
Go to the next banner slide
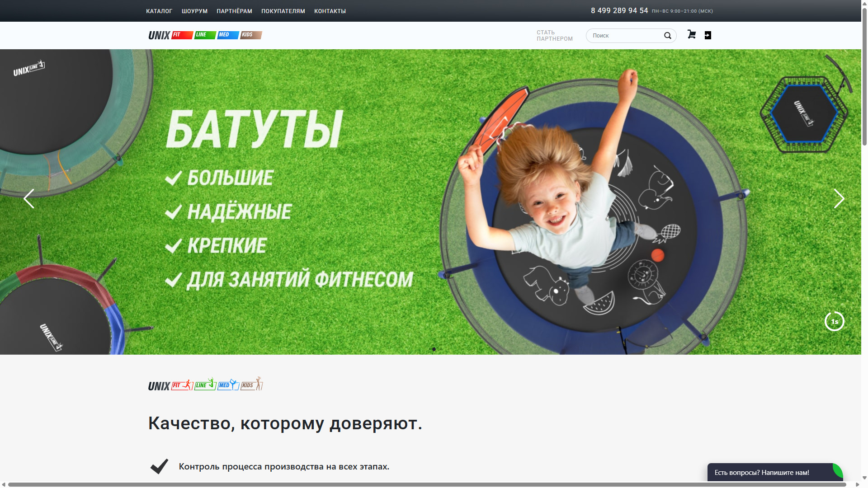pyautogui.click(x=839, y=198)
